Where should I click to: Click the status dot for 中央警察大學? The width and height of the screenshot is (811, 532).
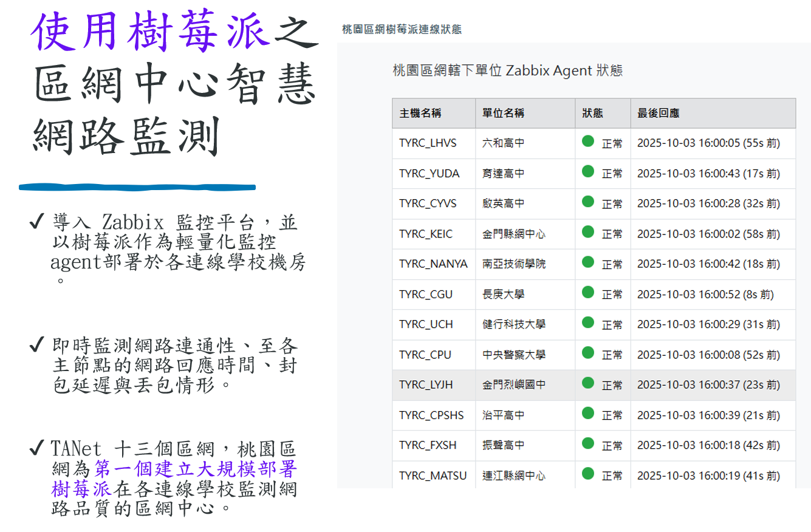(587, 353)
